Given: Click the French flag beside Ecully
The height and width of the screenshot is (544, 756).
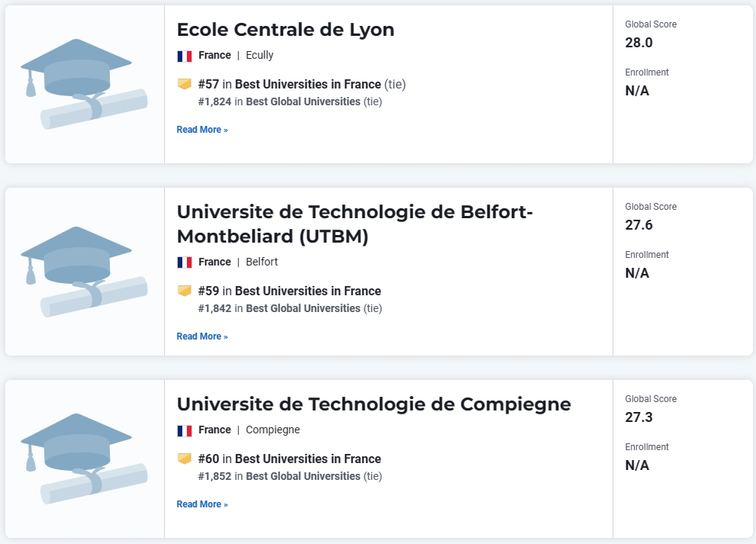Looking at the screenshot, I should point(184,56).
